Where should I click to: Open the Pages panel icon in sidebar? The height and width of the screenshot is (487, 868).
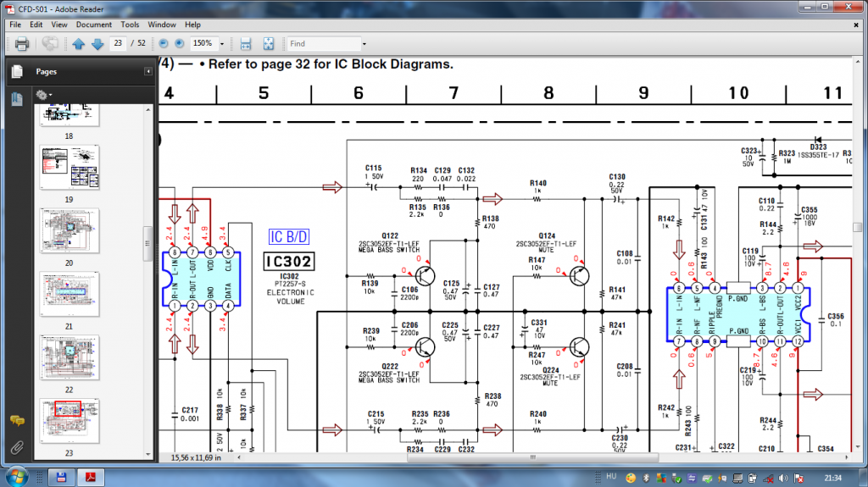[17, 71]
